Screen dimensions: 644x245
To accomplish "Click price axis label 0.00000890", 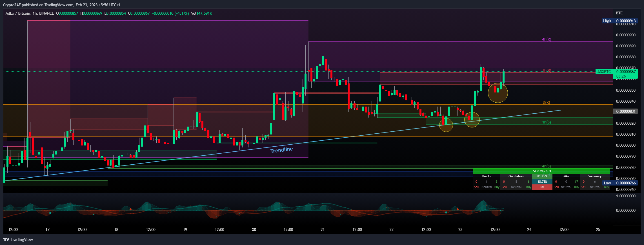I will click(625, 46).
